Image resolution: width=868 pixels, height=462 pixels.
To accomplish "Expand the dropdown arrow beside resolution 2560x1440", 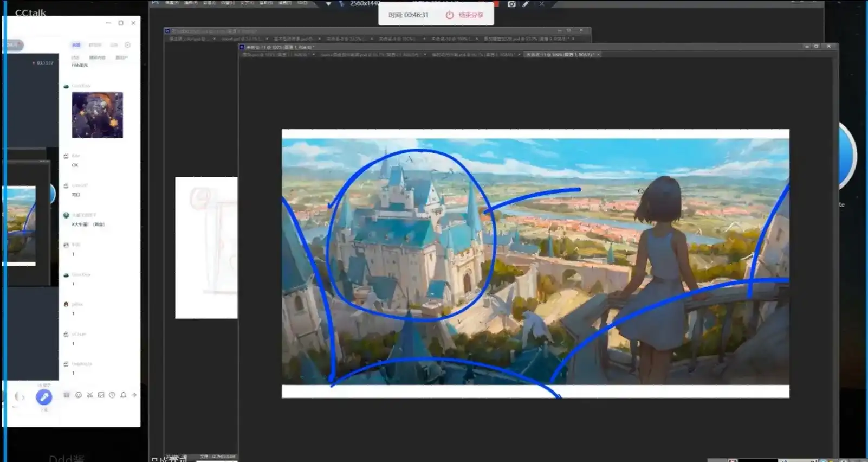I will (x=328, y=4).
